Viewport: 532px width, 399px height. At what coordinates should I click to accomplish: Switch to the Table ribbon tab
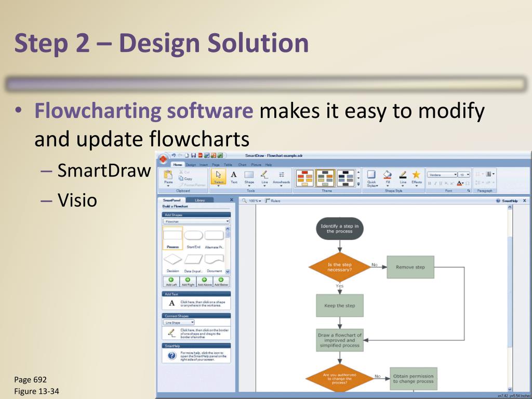pos(228,165)
